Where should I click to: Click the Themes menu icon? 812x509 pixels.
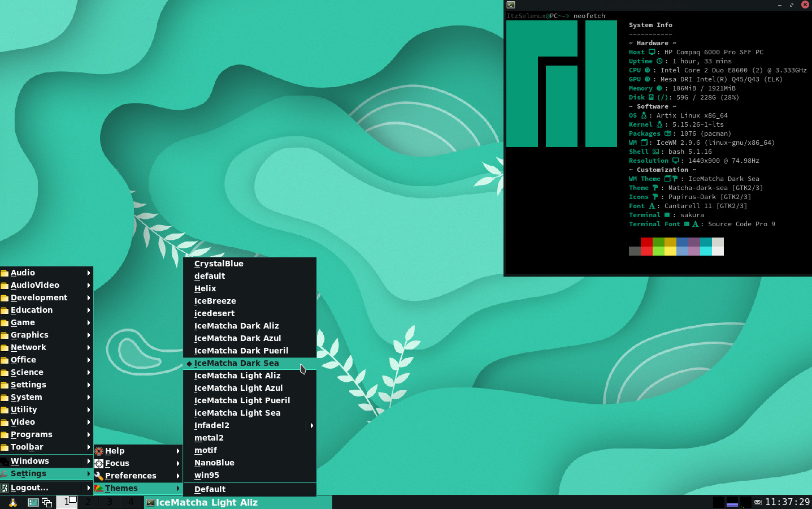(x=99, y=489)
